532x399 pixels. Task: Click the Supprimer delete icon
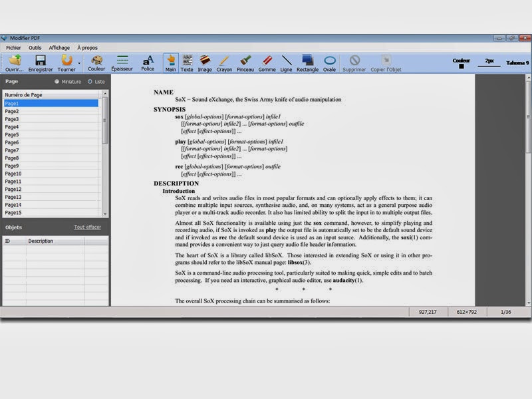[354, 63]
